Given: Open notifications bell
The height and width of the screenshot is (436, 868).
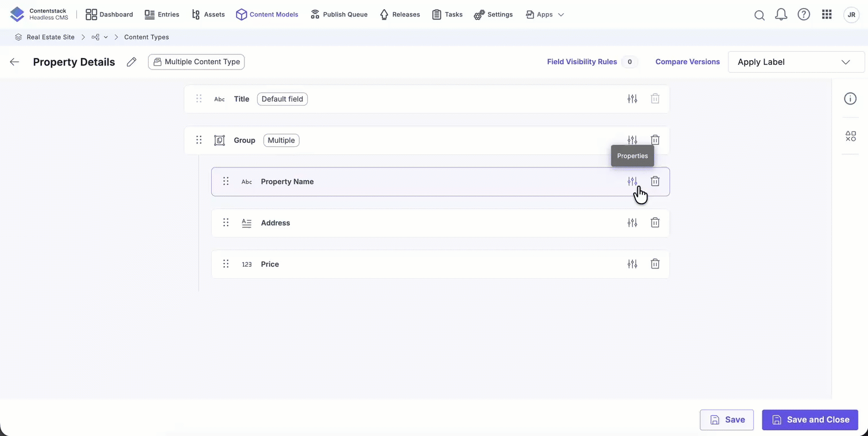Looking at the screenshot, I should (x=781, y=14).
